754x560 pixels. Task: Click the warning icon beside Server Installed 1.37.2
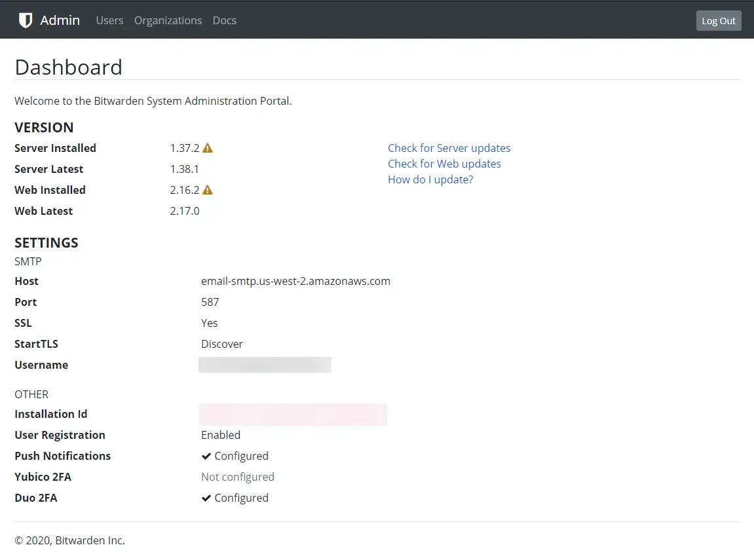coord(207,147)
